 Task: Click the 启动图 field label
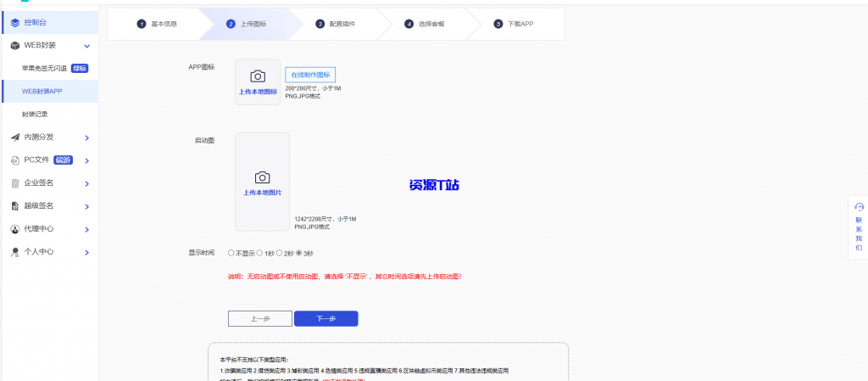(x=205, y=141)
